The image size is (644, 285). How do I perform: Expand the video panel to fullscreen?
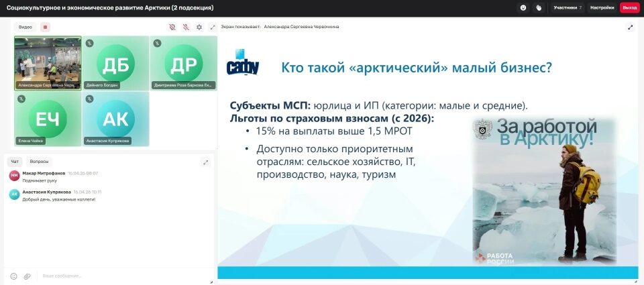tap(212, 27)
